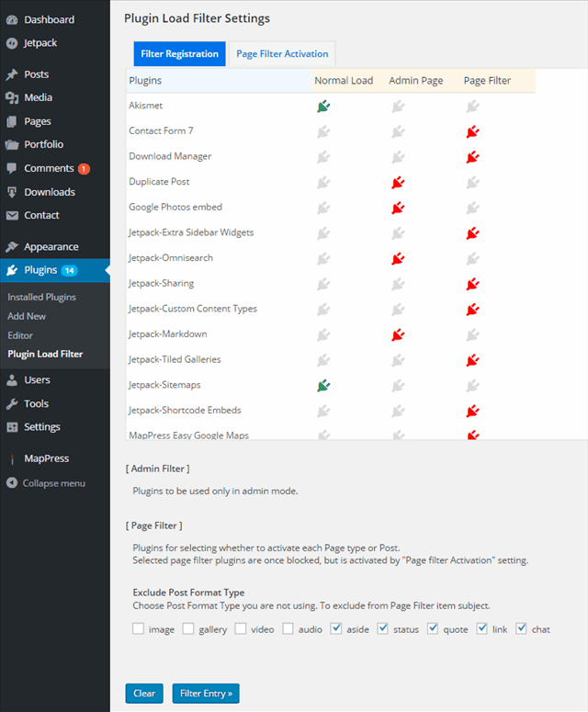Toggle Google Photos embed red Admin Page plug
The height and width of the screenshot is (712, 588).
398,209
